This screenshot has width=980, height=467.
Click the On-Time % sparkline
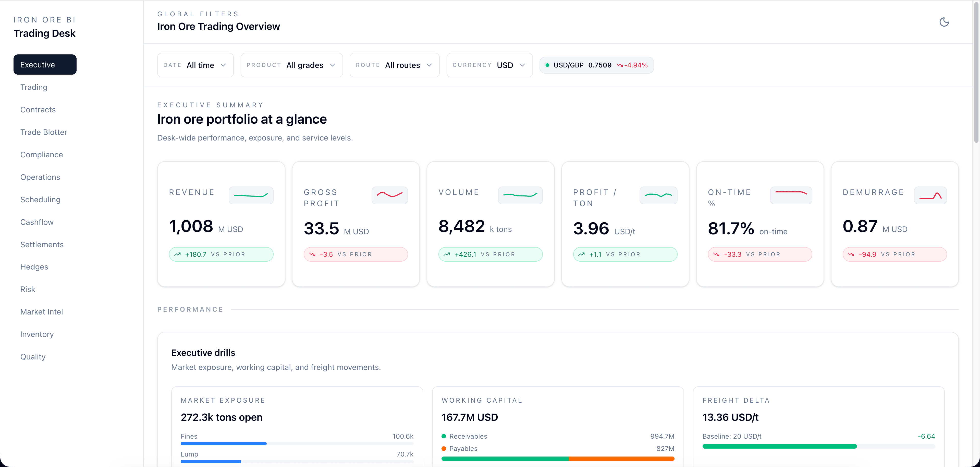pyautogui.click(x=791, y=195)
